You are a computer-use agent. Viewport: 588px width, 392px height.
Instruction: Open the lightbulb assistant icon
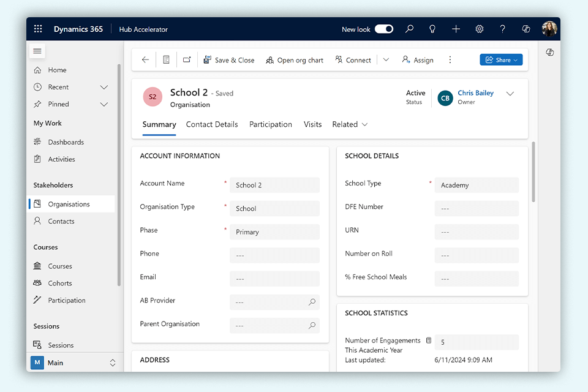[432, 29]
